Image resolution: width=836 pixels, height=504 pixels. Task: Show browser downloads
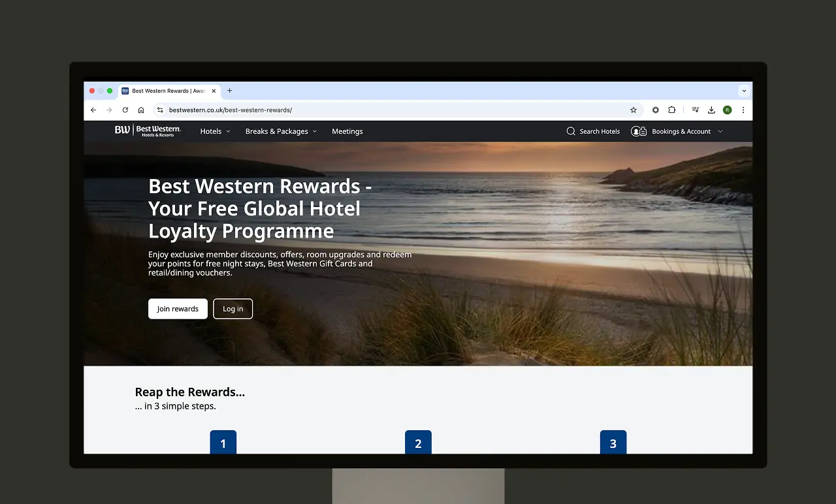(711, 110)
